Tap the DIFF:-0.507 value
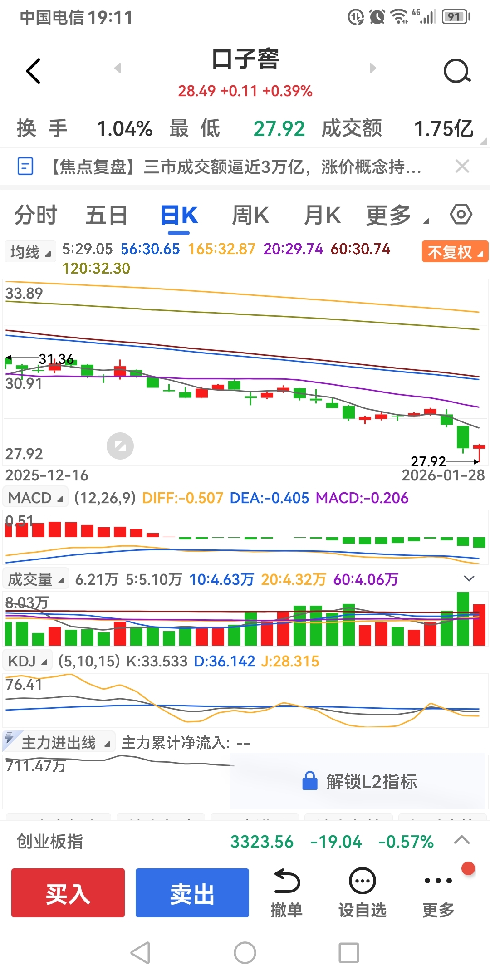The width and height of the screenshot is (490, 980). click(183, 498)
